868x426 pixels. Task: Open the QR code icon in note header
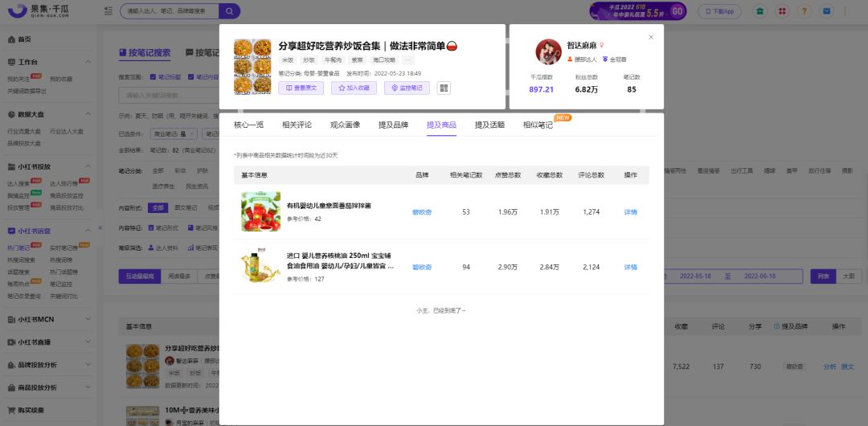444,88
